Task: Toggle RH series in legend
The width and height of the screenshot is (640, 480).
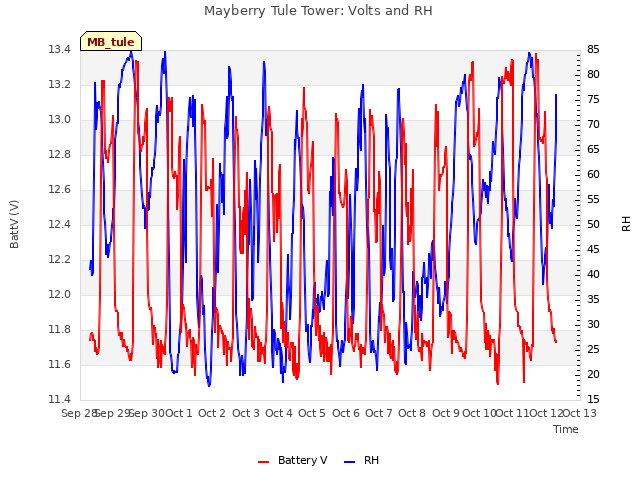Action: point(361,460)
